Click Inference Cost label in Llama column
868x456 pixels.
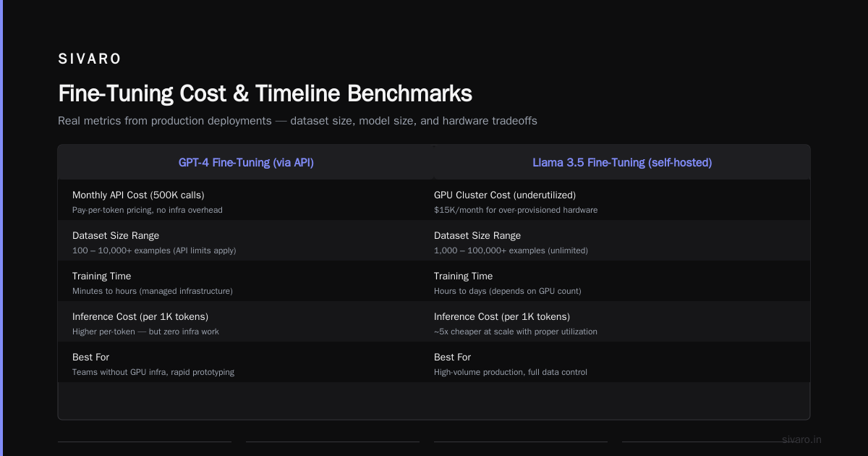(x=502, y=316)
